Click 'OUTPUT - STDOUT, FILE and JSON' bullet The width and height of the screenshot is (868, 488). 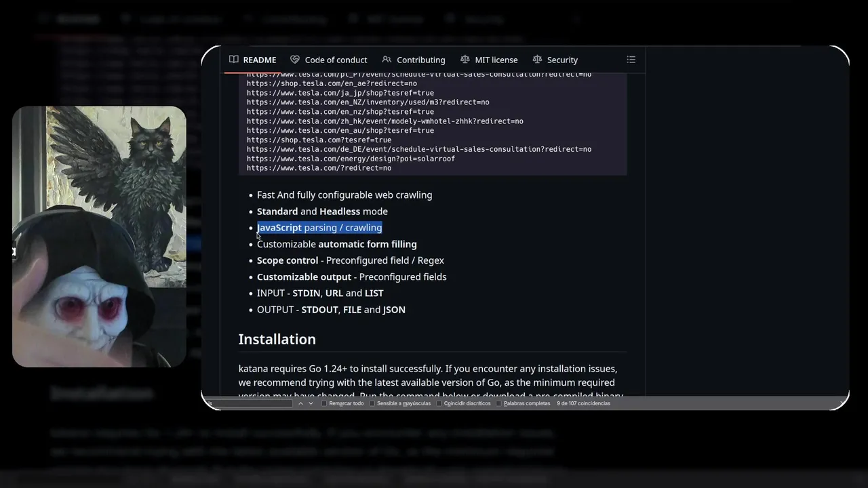coord(331,310)
